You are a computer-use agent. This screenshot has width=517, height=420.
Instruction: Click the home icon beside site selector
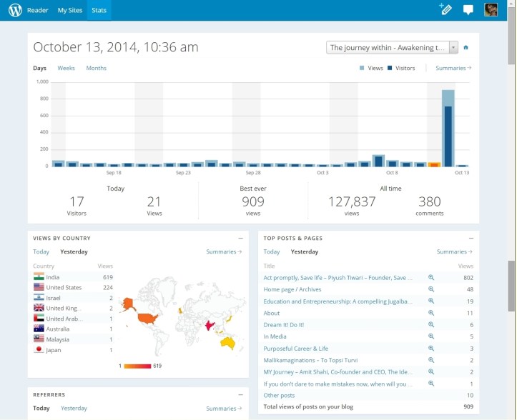pyautogui.click(x=466, y=48)
